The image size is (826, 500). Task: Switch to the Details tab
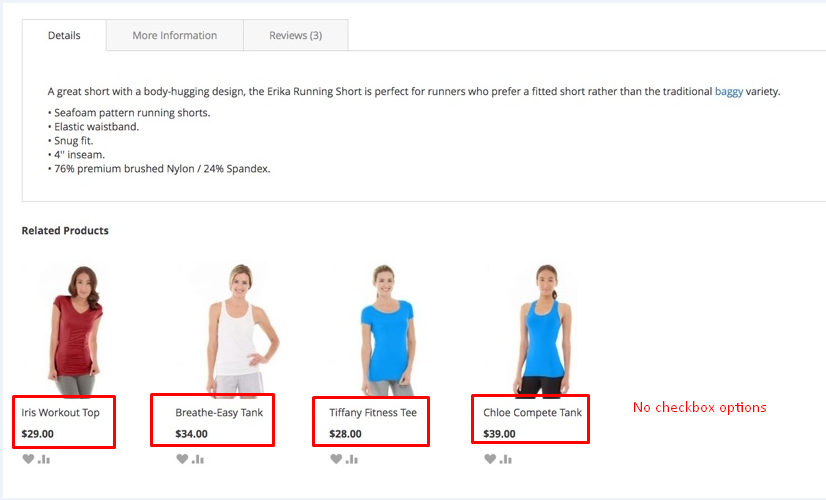pos(64,35)
